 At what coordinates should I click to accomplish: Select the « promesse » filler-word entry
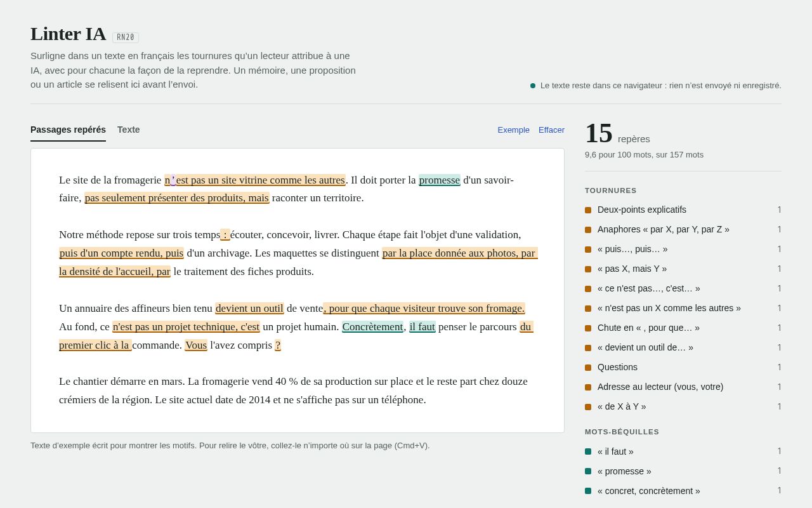(683, 472)
